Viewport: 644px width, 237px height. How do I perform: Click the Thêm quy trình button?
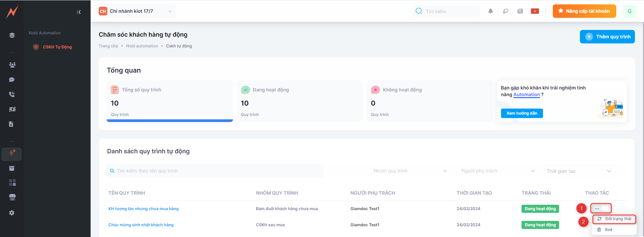(x=607, y=37)
